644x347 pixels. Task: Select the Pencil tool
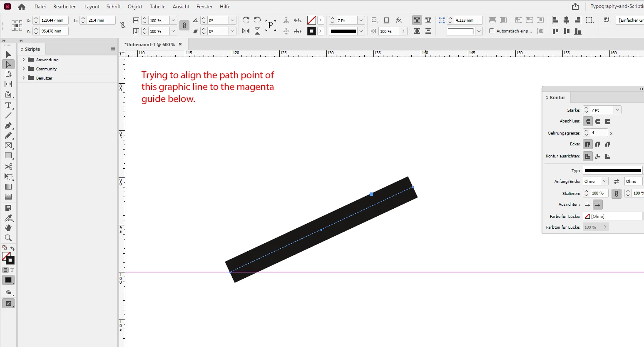[x=8, y=135]
